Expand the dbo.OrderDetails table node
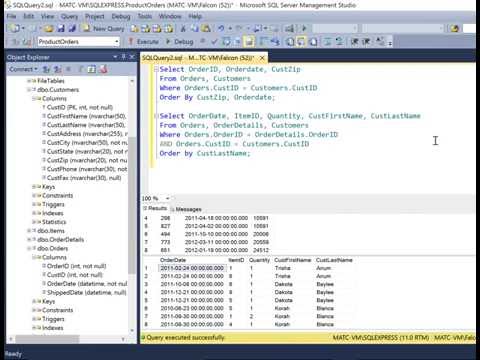 pyautogui.click(x=29, y=239)
